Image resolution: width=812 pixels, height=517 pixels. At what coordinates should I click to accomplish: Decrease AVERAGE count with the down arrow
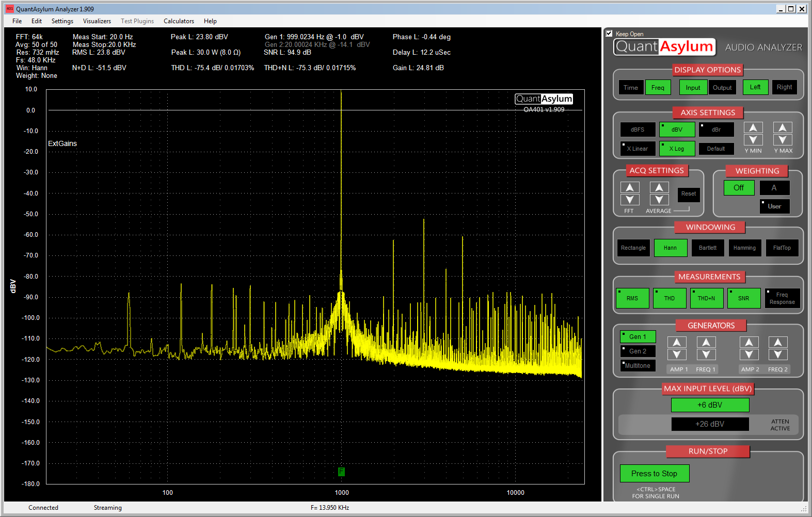click(x=659, y=200)
